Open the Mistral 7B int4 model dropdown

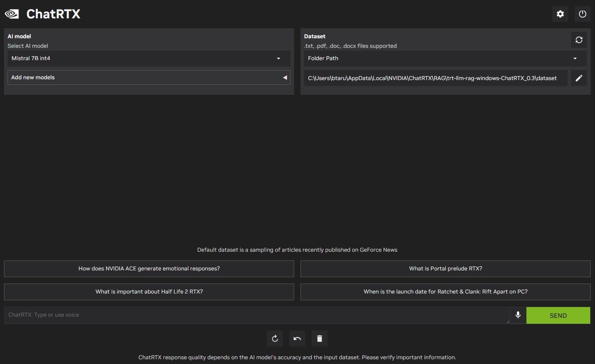(149, 59)
